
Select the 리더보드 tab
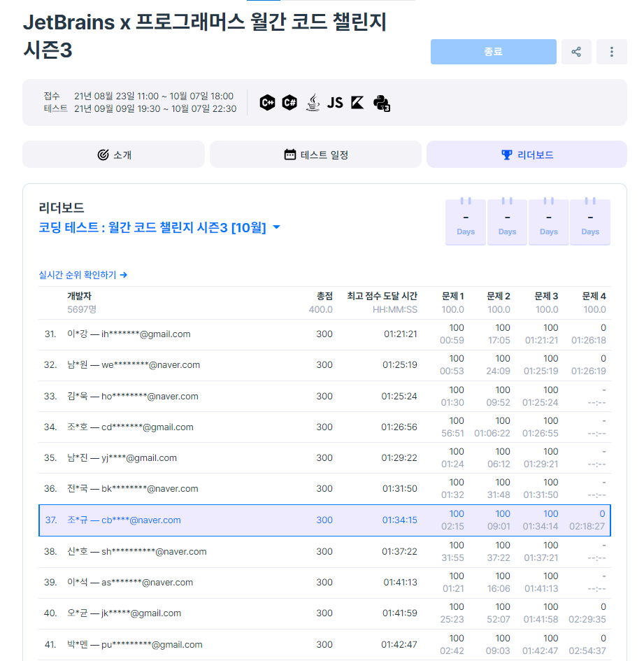(x=527, y=155)
